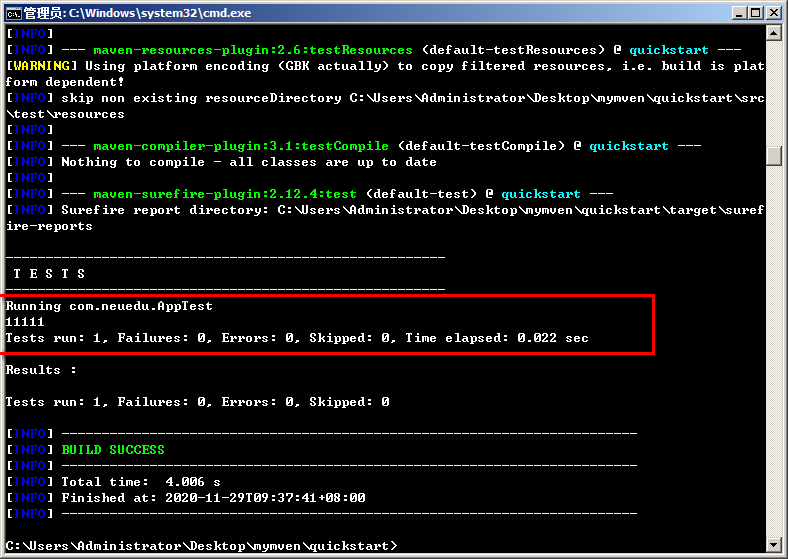Screen dimensions: 788x559
Task: Click the maven-surefire-plugin:2.12.4:test text
Action: click(x=225, y=194)
